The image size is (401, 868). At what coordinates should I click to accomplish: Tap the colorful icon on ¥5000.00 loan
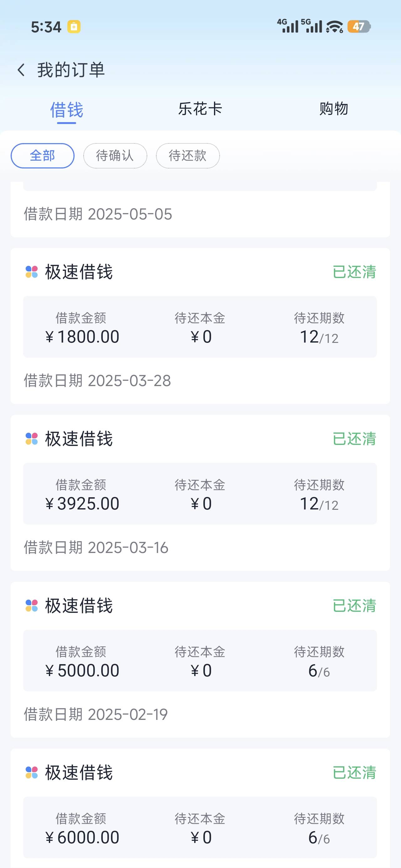[32, 606]
